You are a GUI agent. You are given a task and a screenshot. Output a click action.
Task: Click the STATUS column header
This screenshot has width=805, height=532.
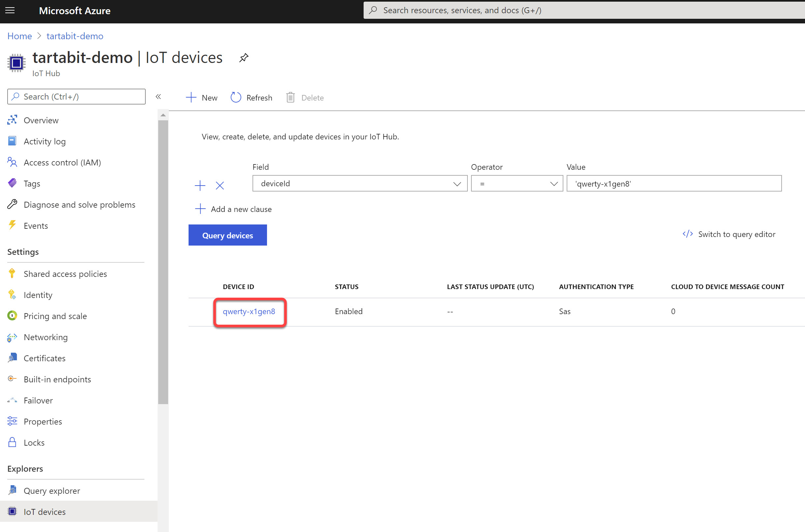click(347, 287)
